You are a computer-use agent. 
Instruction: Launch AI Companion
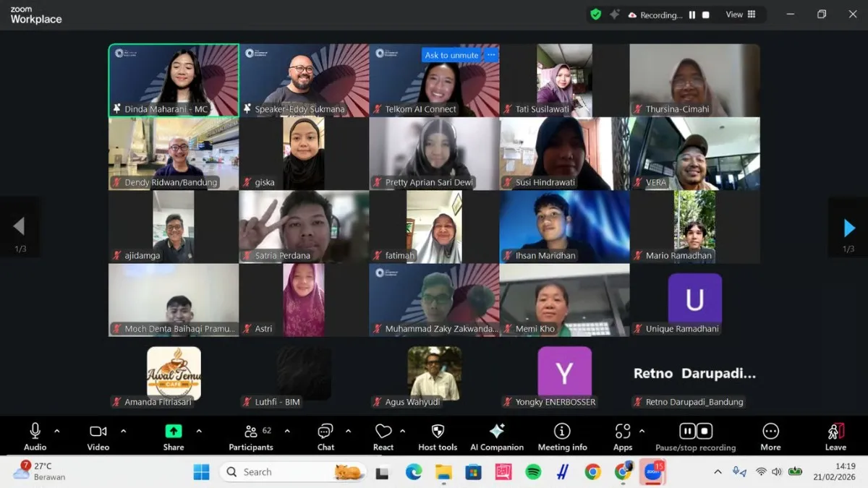(x=497, y=435)
